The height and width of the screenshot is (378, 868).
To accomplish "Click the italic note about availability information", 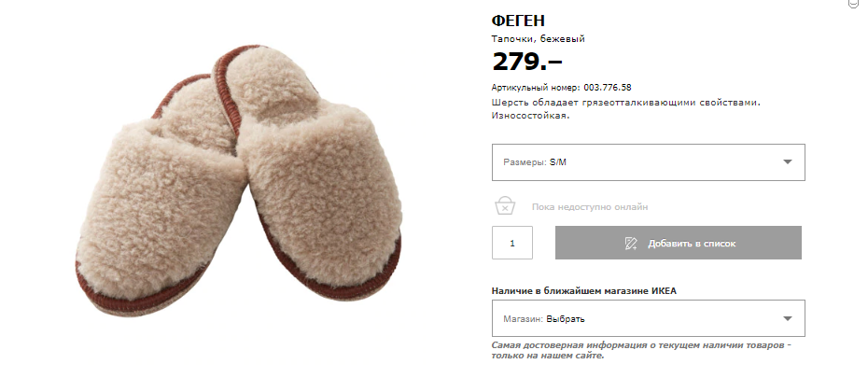I will point(641,350).
